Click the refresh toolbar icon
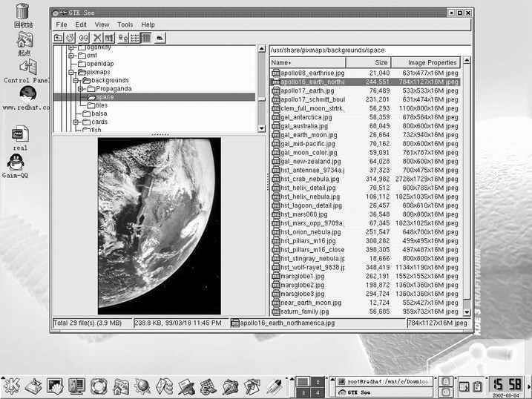This screenshot has height=399, width=532. pos(70,38)
